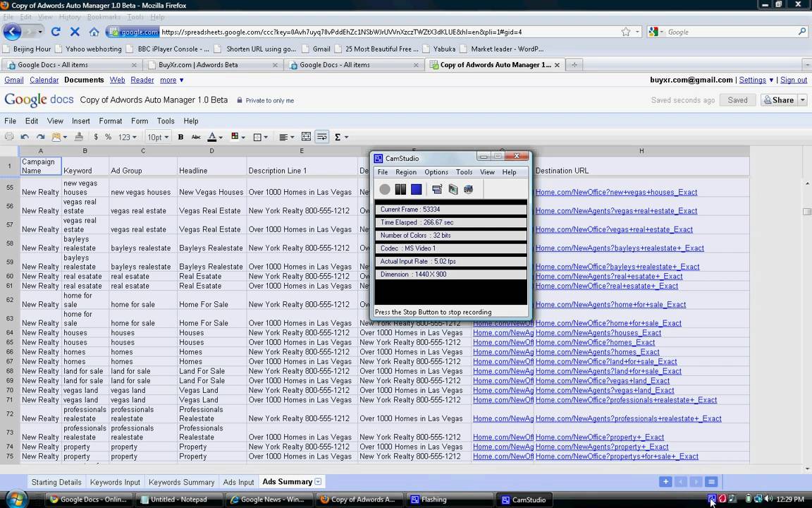The image size is (812, 508).
Task: Undo last action in spreadsheet toolbar
Action: click(25, 137)
